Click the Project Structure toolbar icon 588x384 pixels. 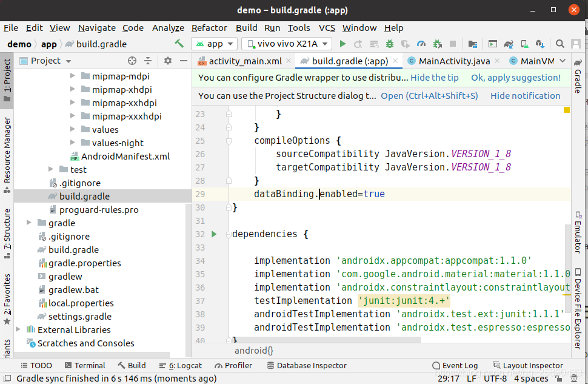point(473,44)
